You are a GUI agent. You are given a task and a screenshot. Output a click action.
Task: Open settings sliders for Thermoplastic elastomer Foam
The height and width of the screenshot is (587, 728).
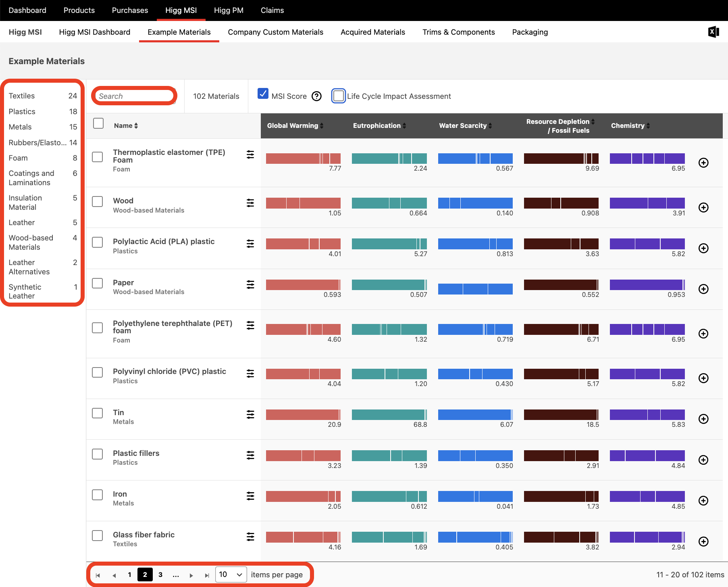click(x=250, y=155)
